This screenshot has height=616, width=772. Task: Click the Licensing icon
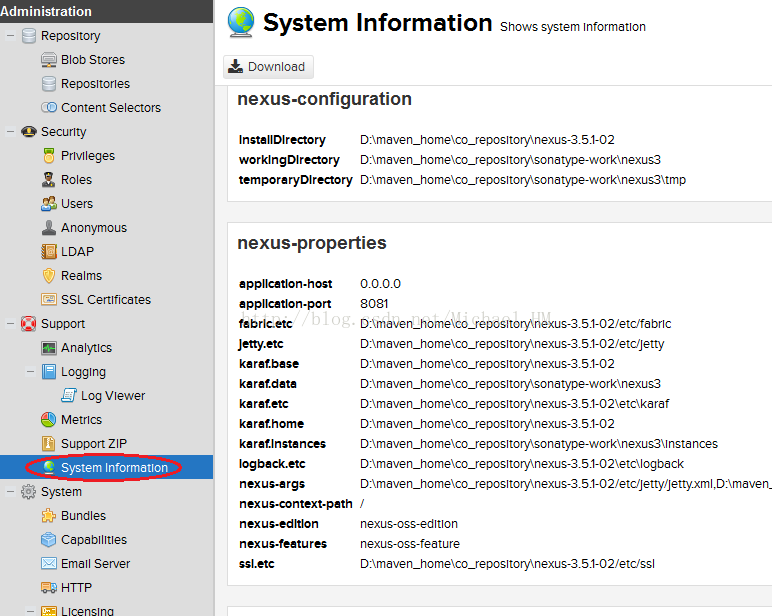(x=49, y=611)
